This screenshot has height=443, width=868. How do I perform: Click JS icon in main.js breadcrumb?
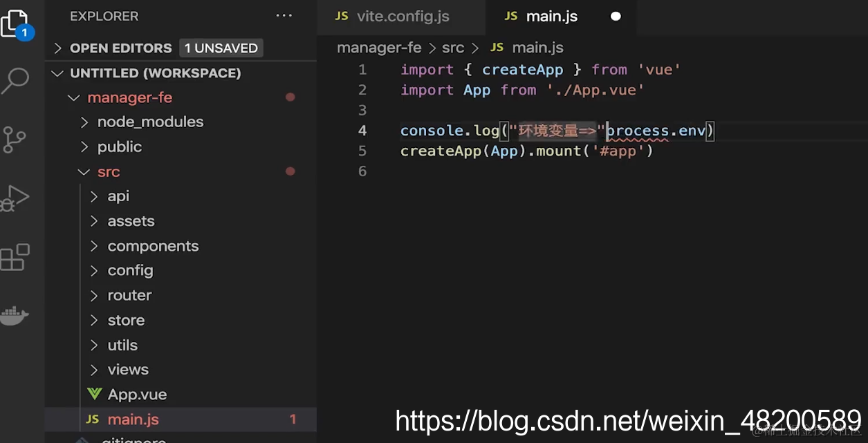pyautogui.click(x=497, y=48)
